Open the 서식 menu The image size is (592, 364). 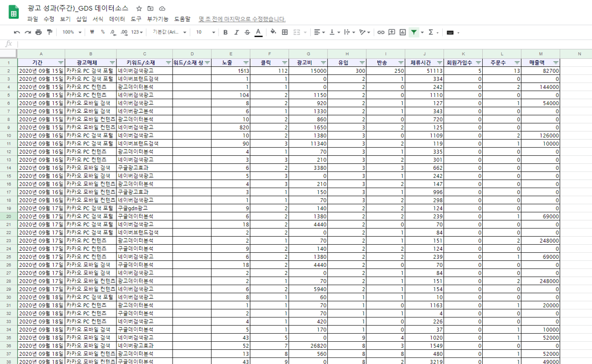[x=98, y=19]
